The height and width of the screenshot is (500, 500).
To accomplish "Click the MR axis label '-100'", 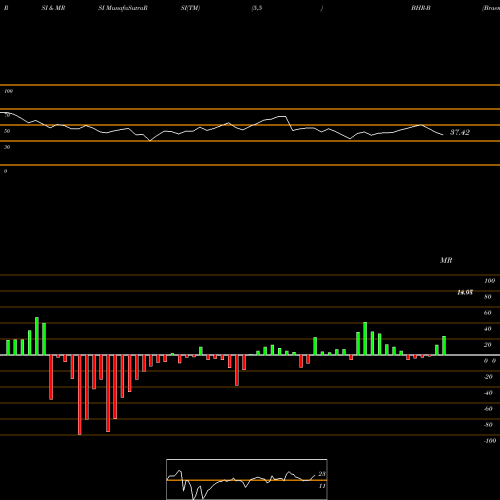I will click(490, 441).
